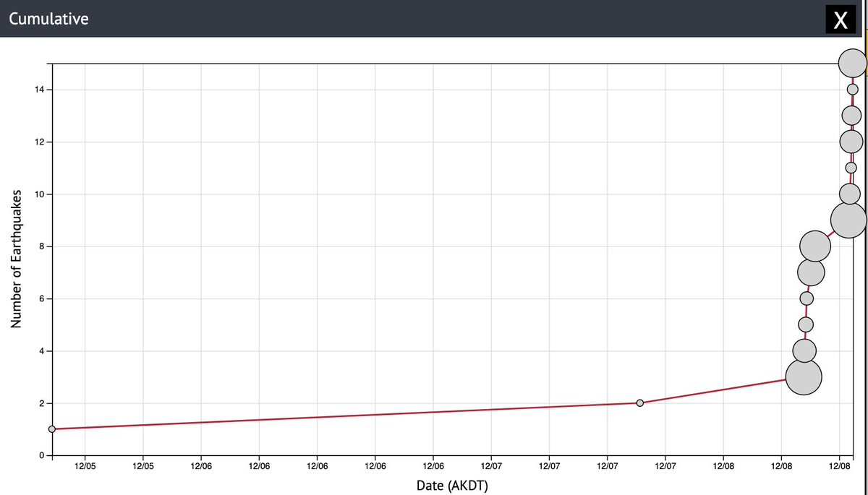Screen dimensions: 868x495
Task: Click the bubble at count 13
Action: (x=852, y=116)
